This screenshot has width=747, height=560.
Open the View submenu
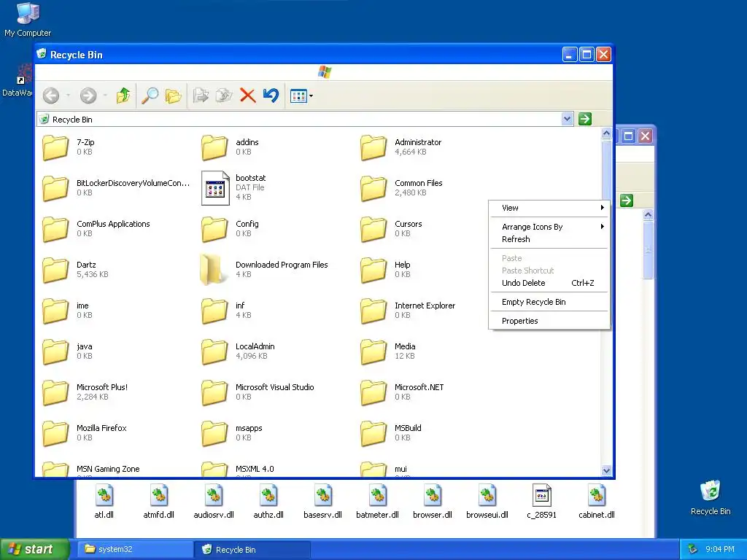549,208
